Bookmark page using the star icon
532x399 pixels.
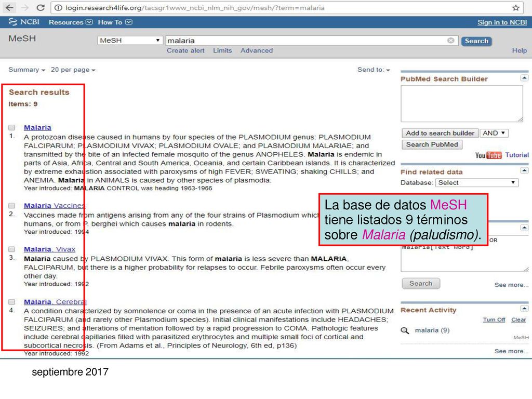(516, 7)
